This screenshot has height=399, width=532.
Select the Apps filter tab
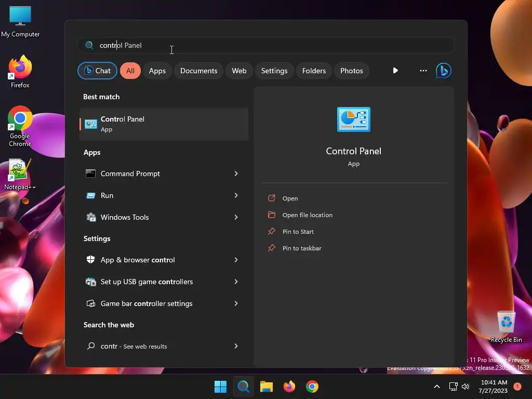(157, 71)
